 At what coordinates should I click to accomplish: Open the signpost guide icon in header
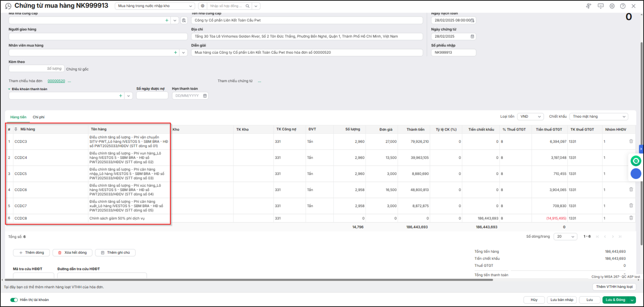pos(588,6)
